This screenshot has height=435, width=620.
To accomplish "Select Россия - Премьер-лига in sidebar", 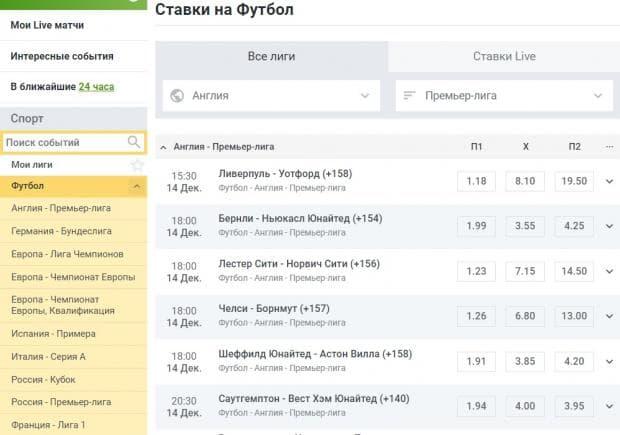I will click(x=74, y=402).
